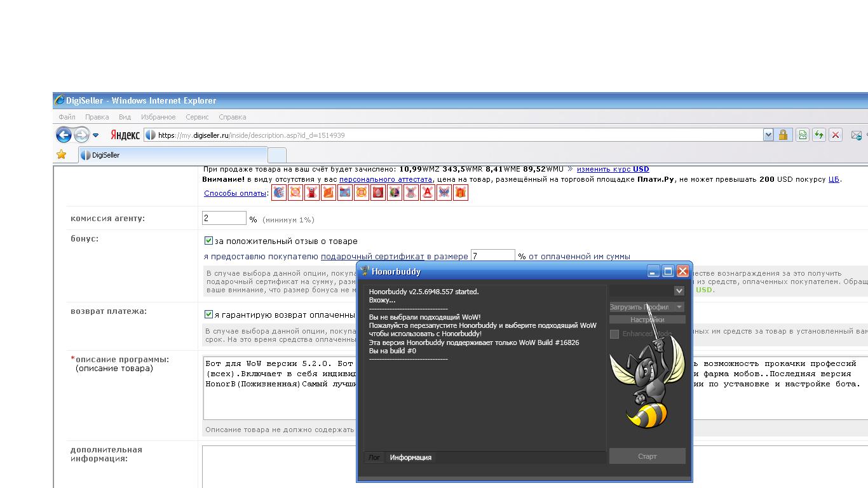This screenshot has height=488, width=868.
Task: Follow the изменить курс USD link
Action: coord(613,169)
